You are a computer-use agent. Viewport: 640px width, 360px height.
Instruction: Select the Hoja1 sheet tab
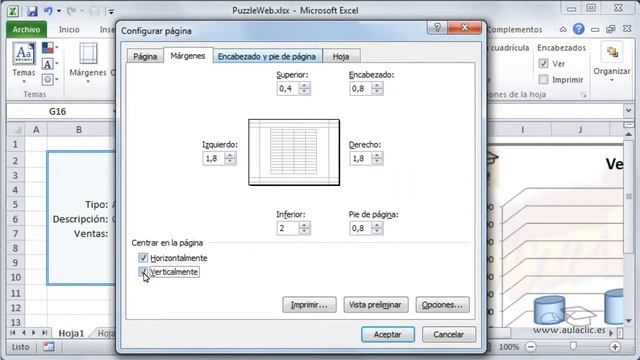pos(71,333)
